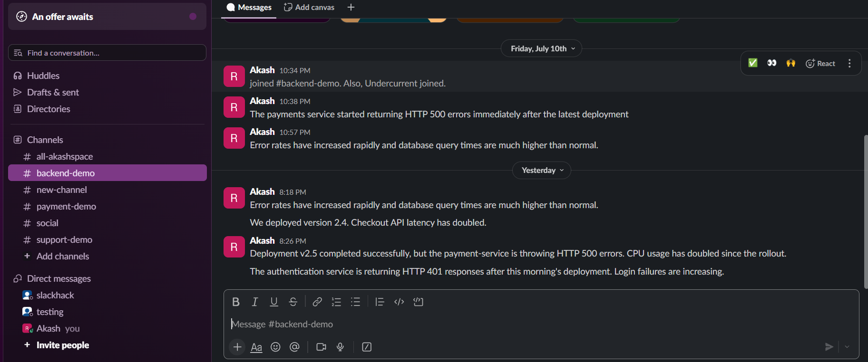868x362 pixels.
Task: Expand the Yesterday date dropdown
Action: click(542, 170)
